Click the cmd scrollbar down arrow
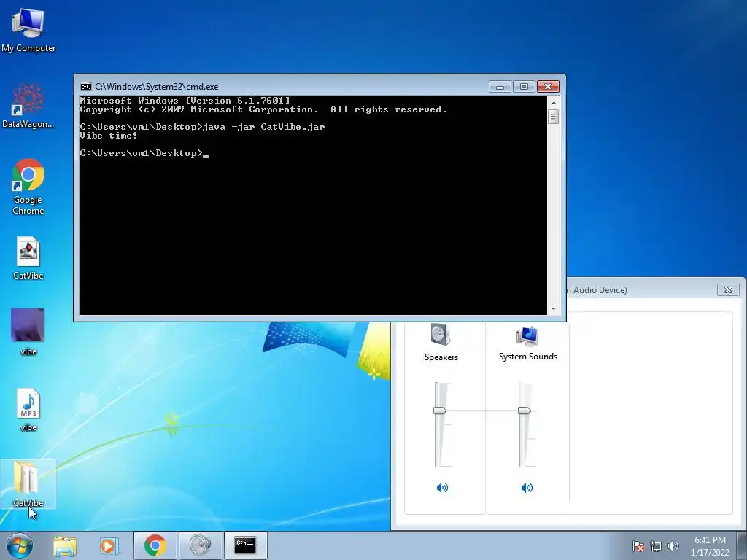Viewport: 747px width, 560px height. point(553,309)
